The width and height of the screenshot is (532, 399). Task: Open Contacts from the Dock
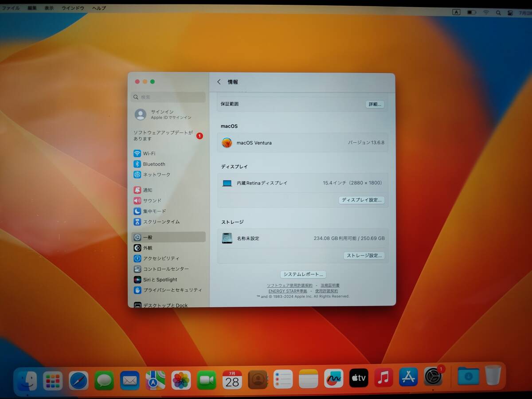258,379
